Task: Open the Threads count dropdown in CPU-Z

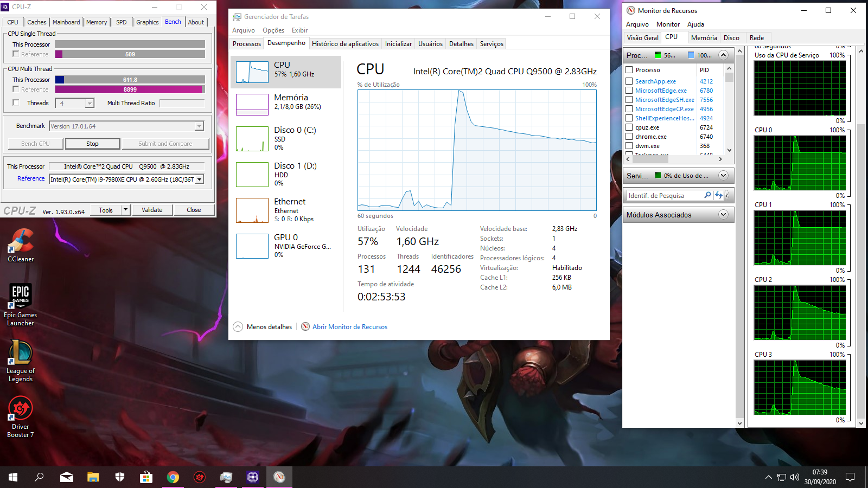Action: [x=90, y=103]
